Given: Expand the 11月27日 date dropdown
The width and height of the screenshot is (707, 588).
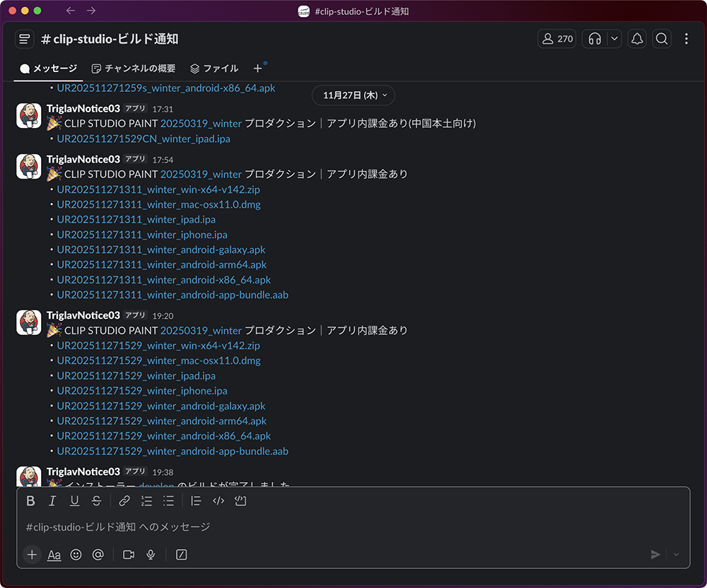Looking at the screenshot, I should pyautogui.click(x=353, y=95).
